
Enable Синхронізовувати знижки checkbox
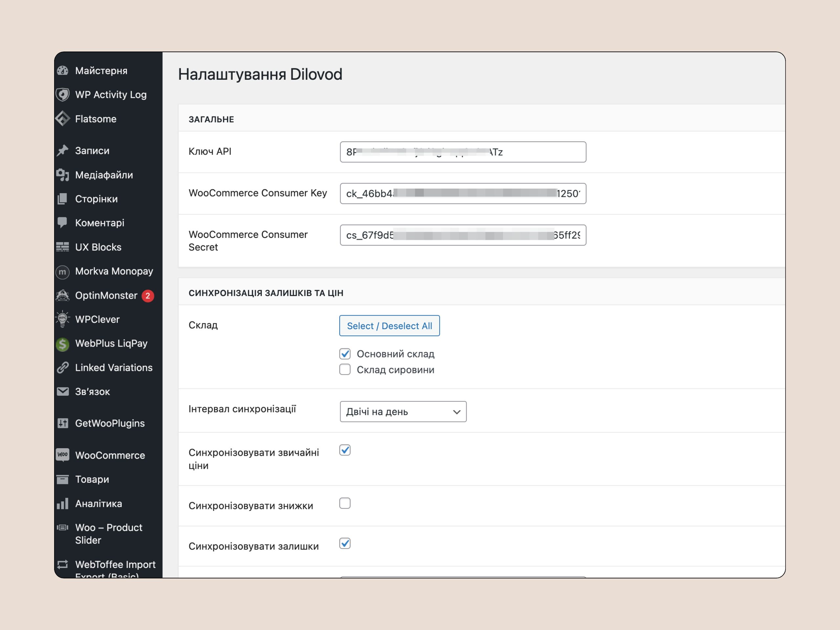click(345, 503)
